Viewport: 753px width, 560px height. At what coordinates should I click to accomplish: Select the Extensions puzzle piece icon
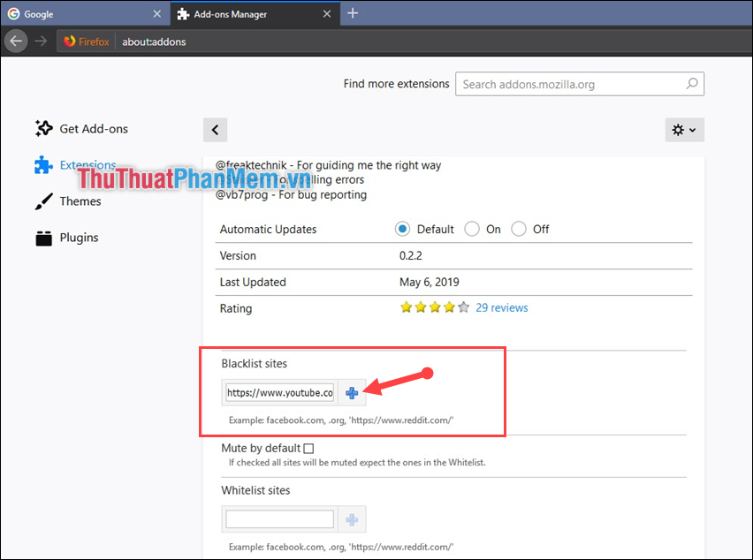pos(43,164)
